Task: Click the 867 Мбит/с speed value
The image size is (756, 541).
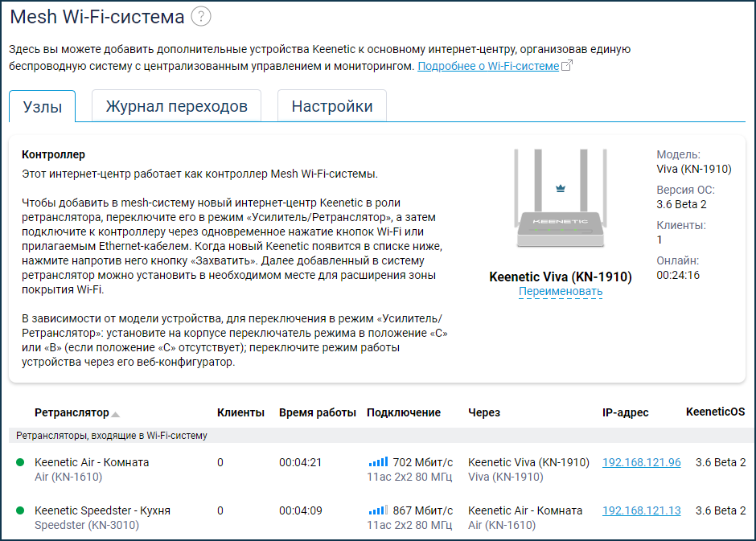Action: [423, 510]
